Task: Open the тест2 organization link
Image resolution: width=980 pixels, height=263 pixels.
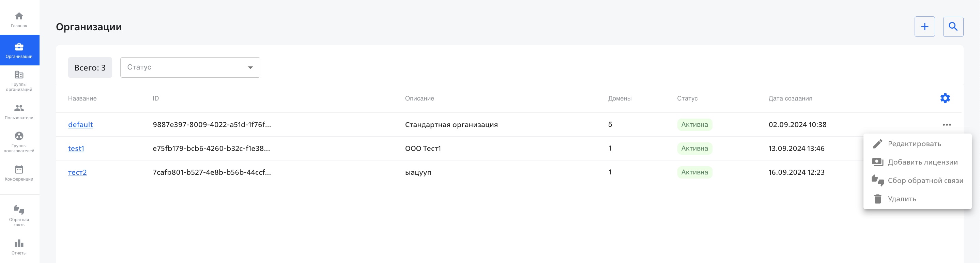Action: (x=77, y=172)
